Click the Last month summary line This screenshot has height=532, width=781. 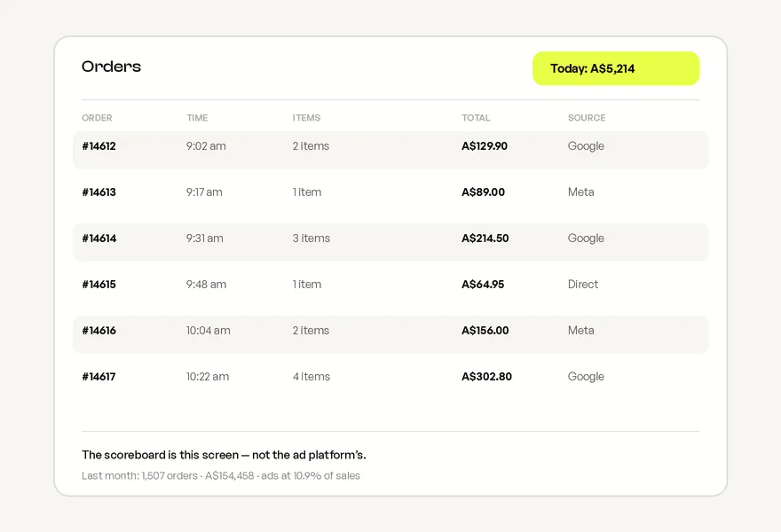coord(221,476)
